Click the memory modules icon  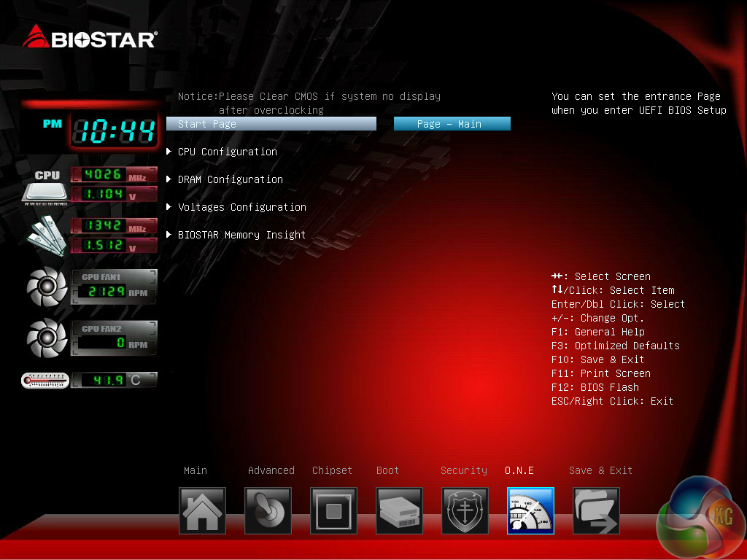click(x=46, y=236)
